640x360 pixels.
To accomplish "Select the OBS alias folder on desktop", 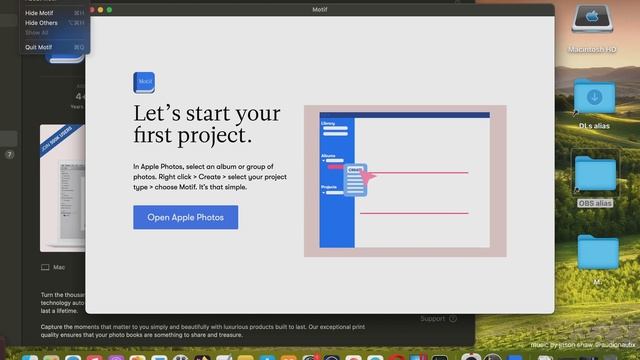I will click(x=595, y=173).
